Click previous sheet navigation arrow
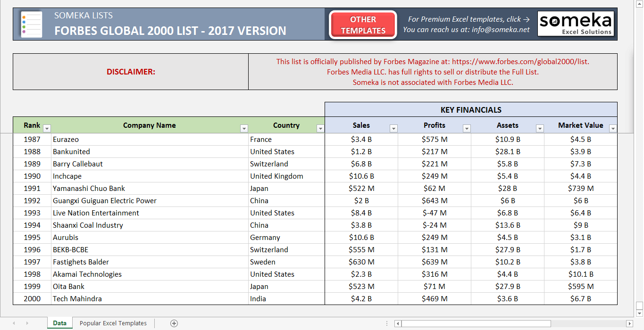 (x=14, y=323)
